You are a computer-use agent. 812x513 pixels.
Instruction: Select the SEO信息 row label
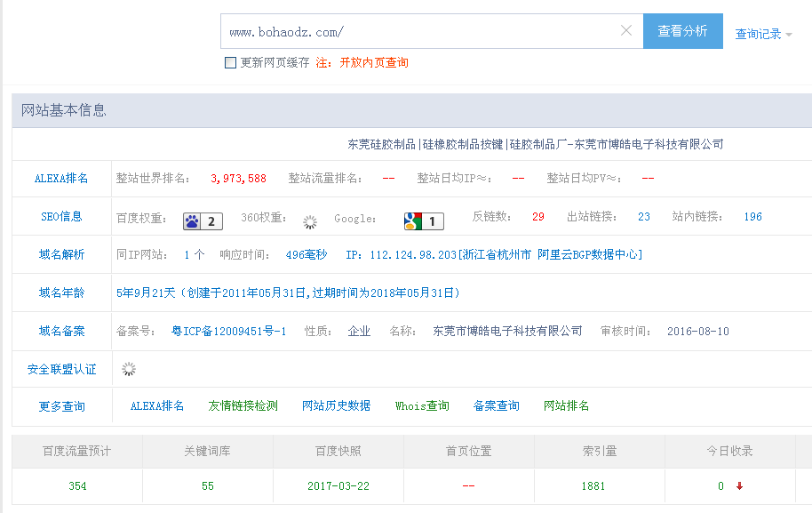click(61, 217)
